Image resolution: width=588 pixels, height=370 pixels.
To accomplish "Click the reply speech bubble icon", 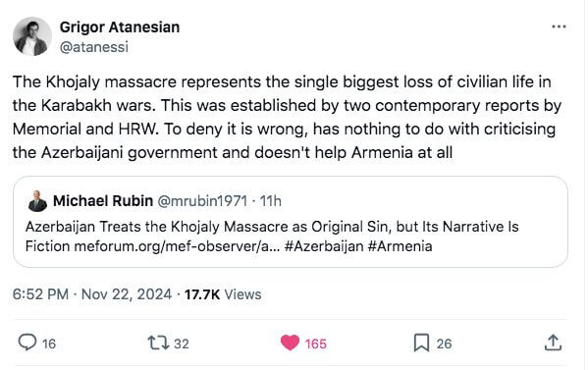I will [x=27, y=343].
